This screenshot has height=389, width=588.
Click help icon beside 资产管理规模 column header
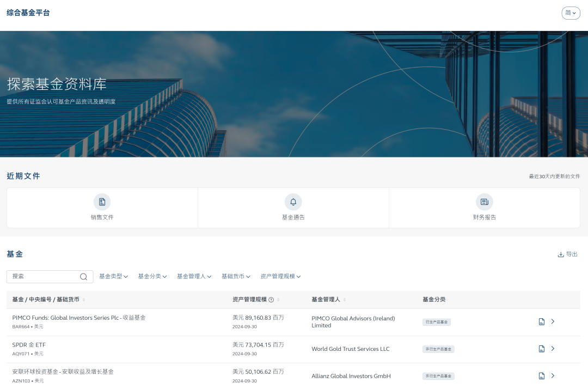pos(271,300)
